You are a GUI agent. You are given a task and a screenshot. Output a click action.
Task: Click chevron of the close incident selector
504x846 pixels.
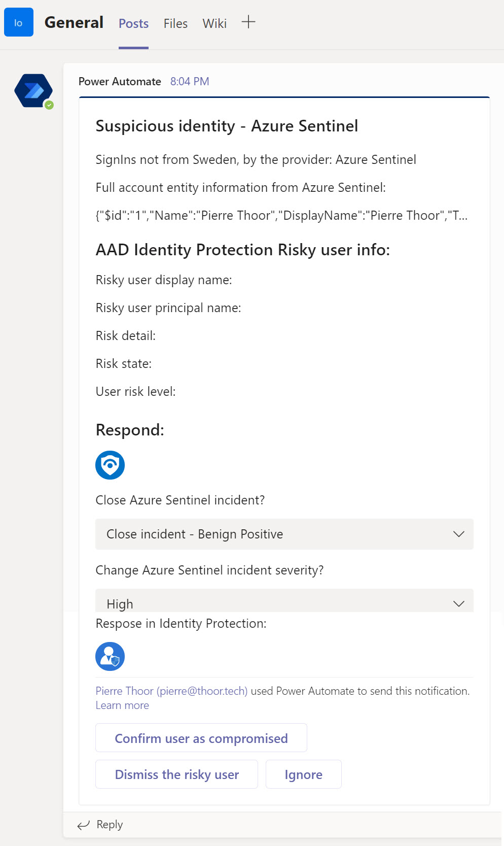click(x=459, y=534)
